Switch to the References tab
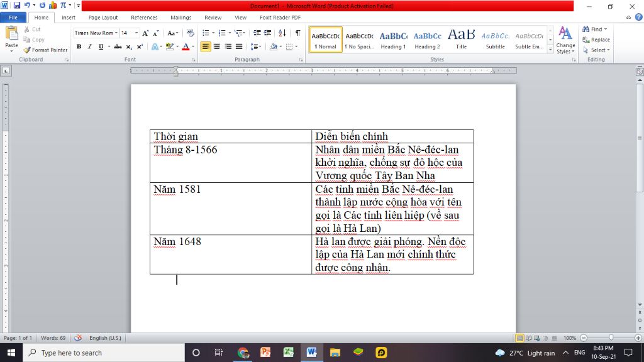644x362 pixels. (x=144, y=17)
